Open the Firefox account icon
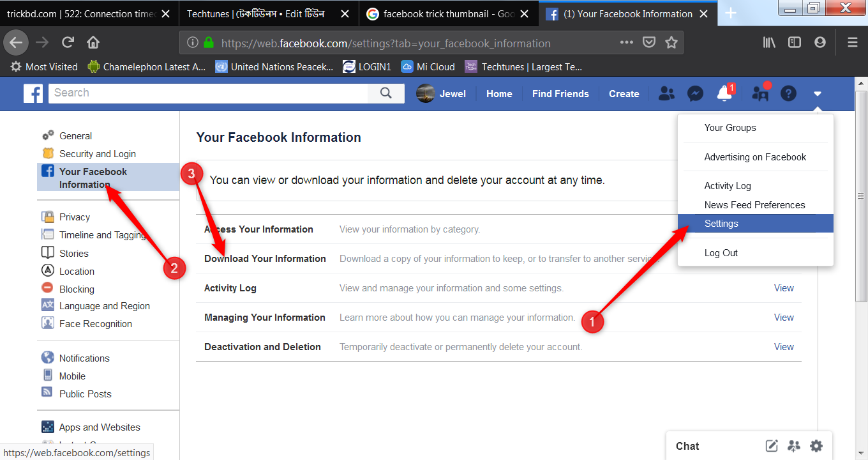The width and height of the screenshot is (868, 460). [x=820, y=43]
